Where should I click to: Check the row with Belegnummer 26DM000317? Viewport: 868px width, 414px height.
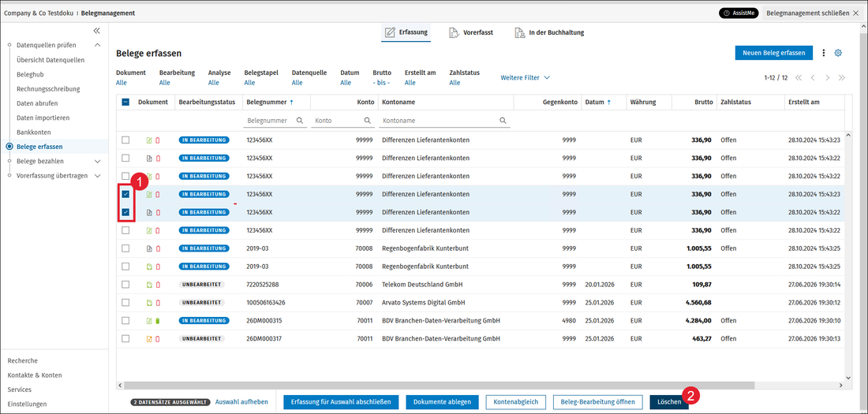click(125, 339)
